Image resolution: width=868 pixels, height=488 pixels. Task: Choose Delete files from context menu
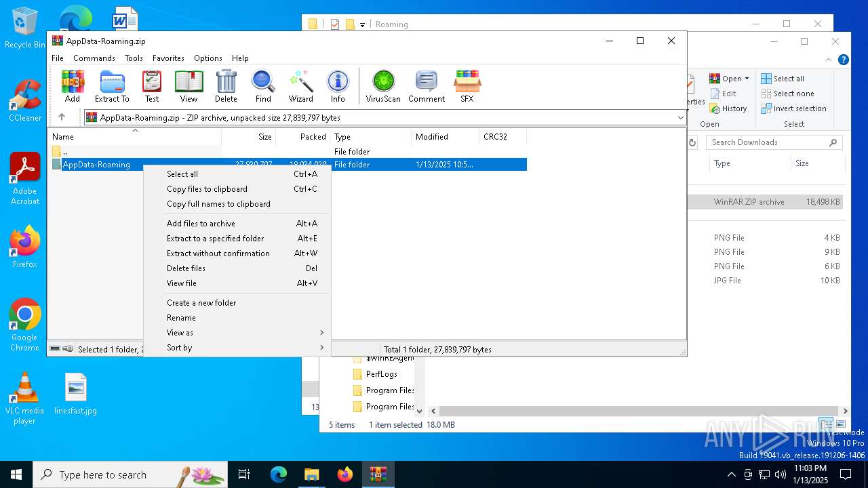(x=237, y=268)
